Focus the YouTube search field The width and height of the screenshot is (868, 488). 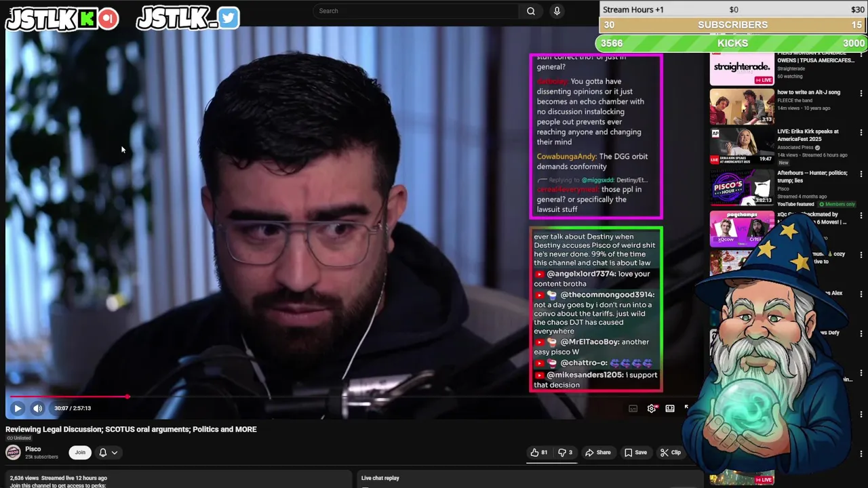pyautogui.click(x=417, y=11)
